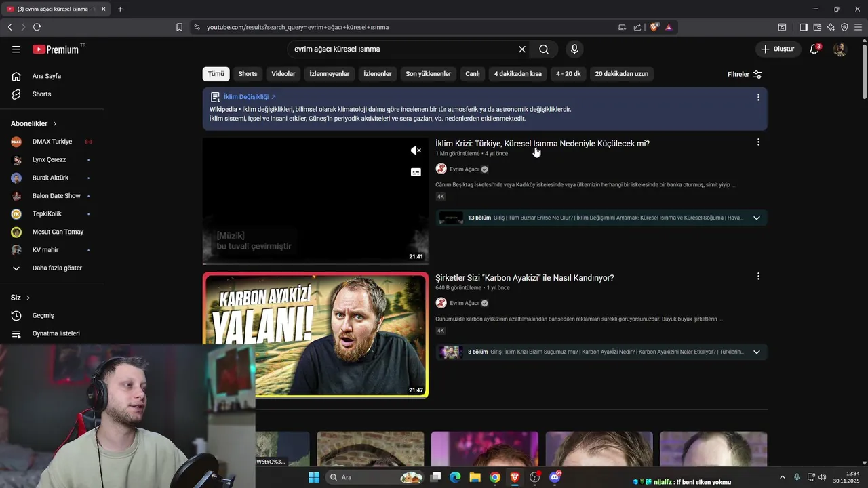The image size is (868, 488).
Task: Open the YouTube hamburger guide menu
Action: tap(16, 49)
